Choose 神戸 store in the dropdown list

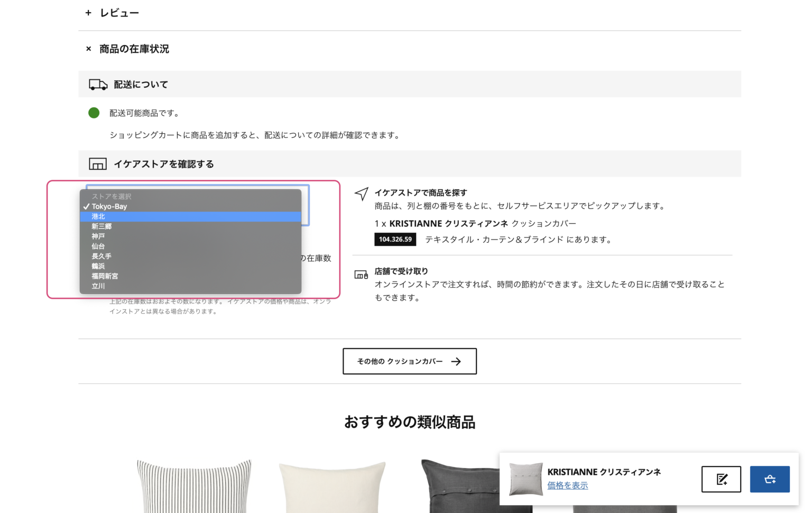pyautogui.click(x=98, y=236)
